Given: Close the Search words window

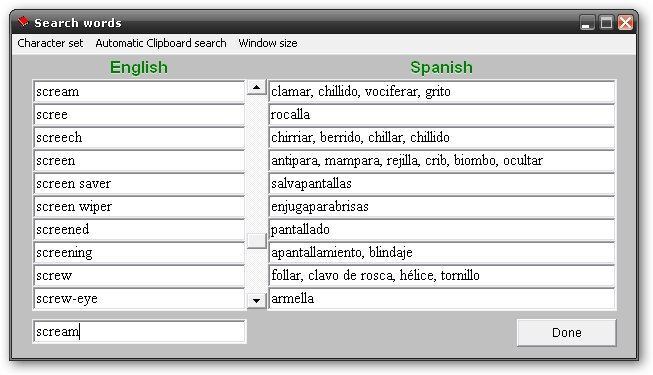Looking at the screenshot, I should coord(626,22).
